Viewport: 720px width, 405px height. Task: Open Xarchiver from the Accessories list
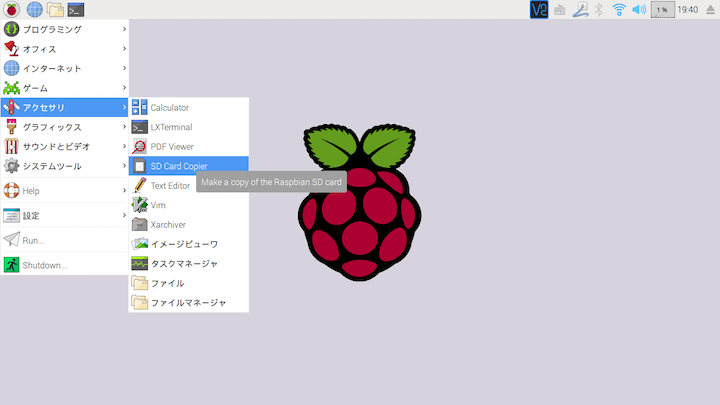tap(189, 225)
